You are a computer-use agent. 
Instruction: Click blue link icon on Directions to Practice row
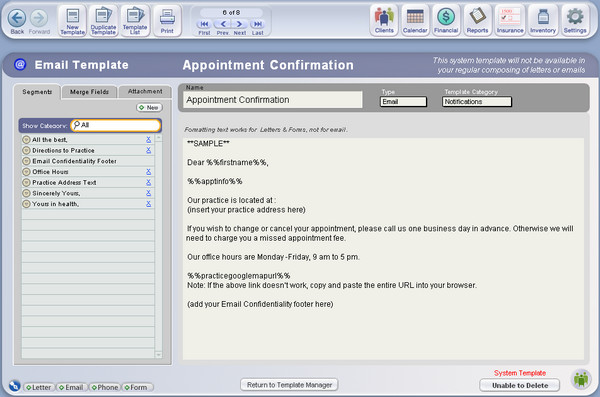tap(148, 150)
